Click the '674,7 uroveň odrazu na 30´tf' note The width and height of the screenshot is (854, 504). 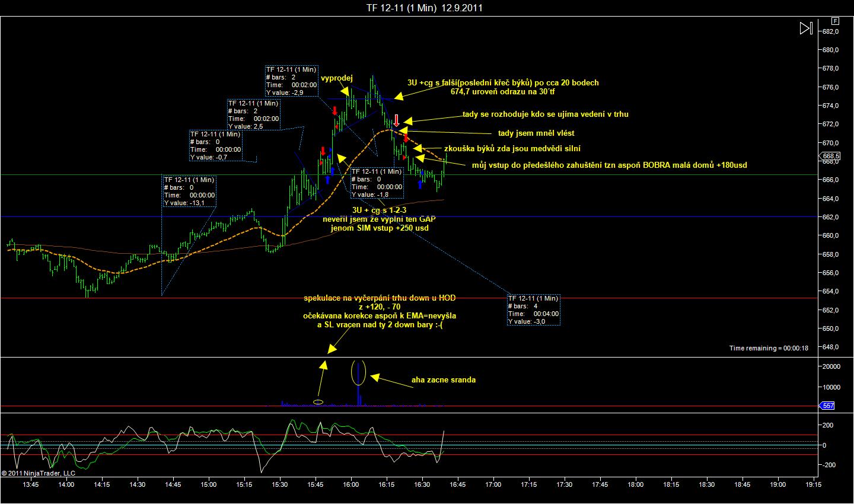click(503, 92)
